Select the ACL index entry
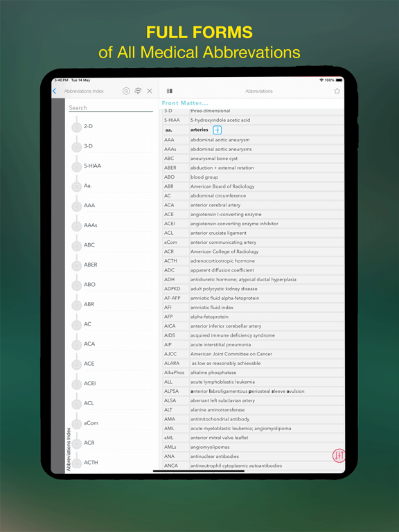399x532 pixels. [x=89, y=403]
